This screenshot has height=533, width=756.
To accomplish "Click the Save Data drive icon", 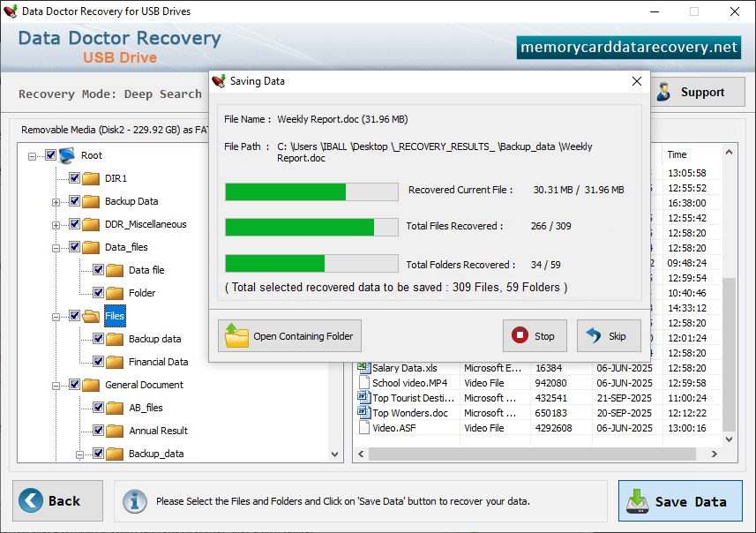I will [x=638, y=501].
